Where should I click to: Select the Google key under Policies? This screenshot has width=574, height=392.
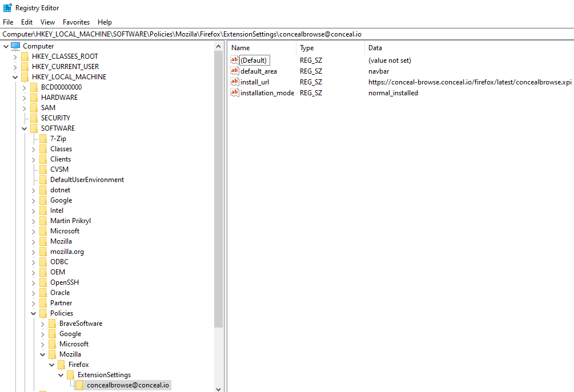pos(70,334)
